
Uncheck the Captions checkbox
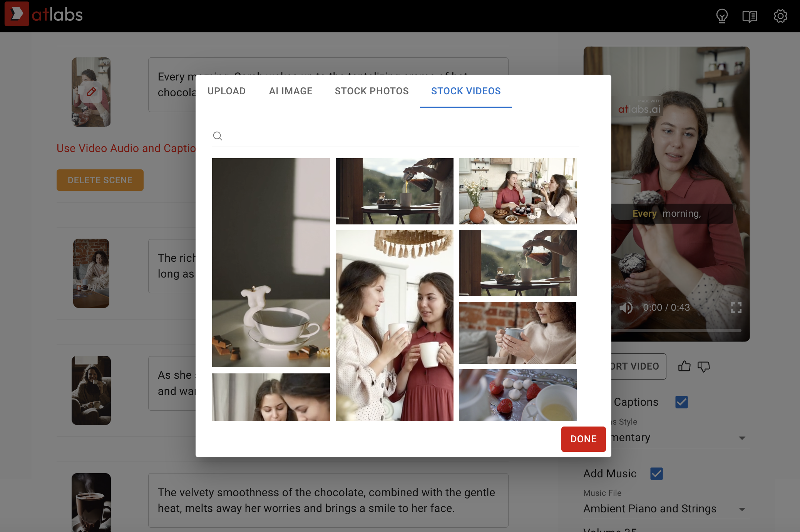[681, 402]
